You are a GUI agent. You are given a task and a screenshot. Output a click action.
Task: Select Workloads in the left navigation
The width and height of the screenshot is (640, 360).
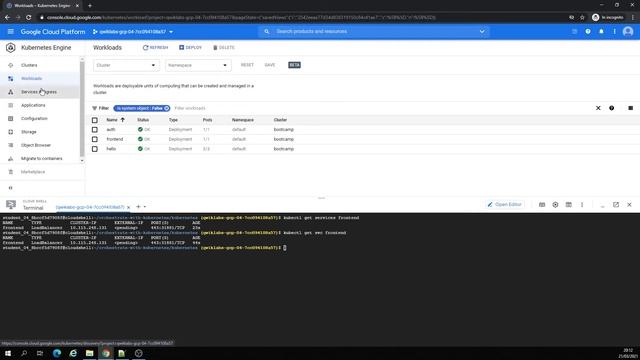[x=31, y=78]
